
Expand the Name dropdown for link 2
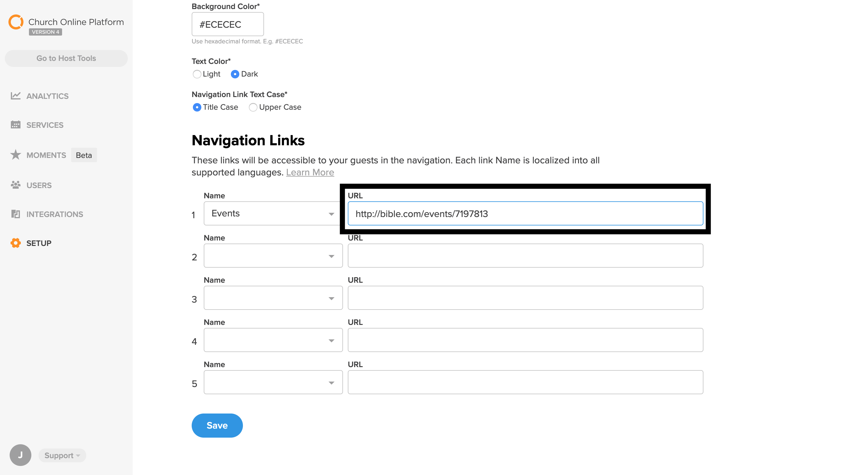click(x=273, y=256)
